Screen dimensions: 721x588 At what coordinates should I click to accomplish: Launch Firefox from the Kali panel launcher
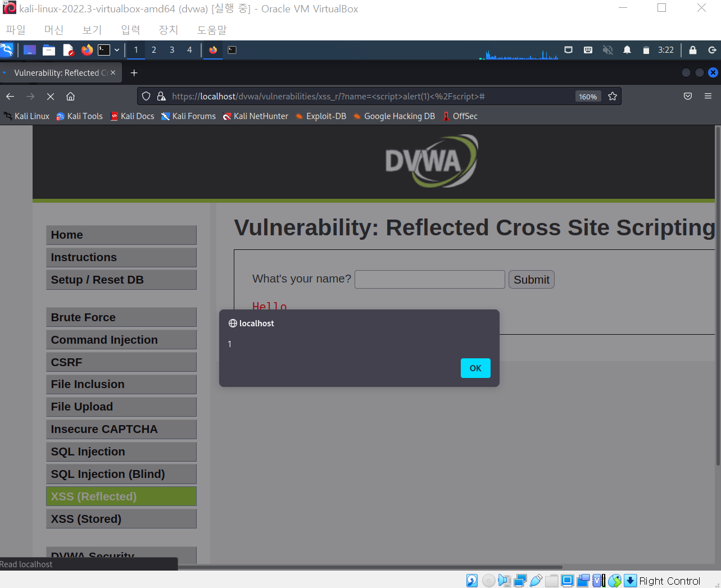click(87, 50)
